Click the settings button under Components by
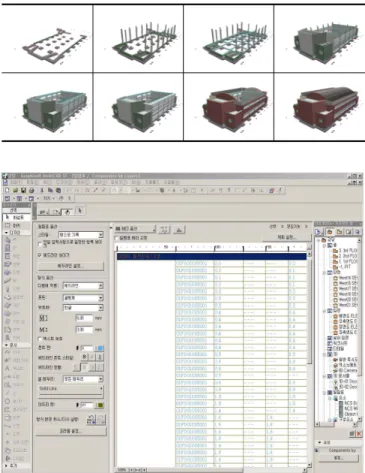 (339, 458)
